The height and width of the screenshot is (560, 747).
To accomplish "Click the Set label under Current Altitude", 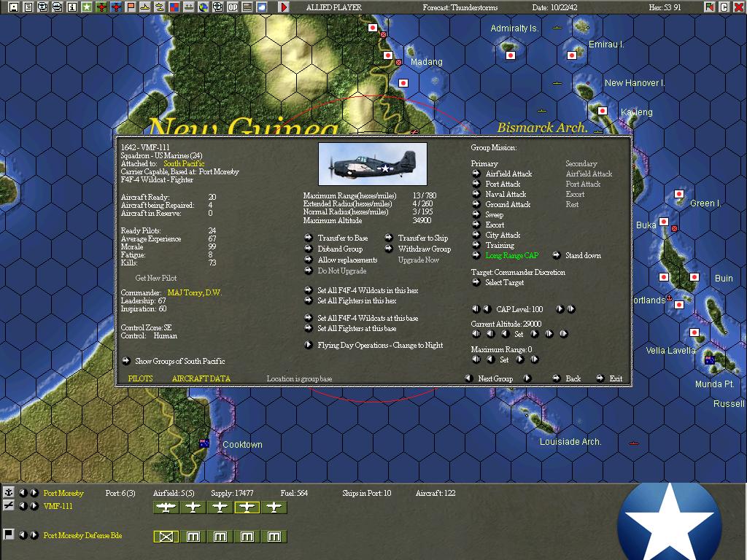I will point(519,334).
